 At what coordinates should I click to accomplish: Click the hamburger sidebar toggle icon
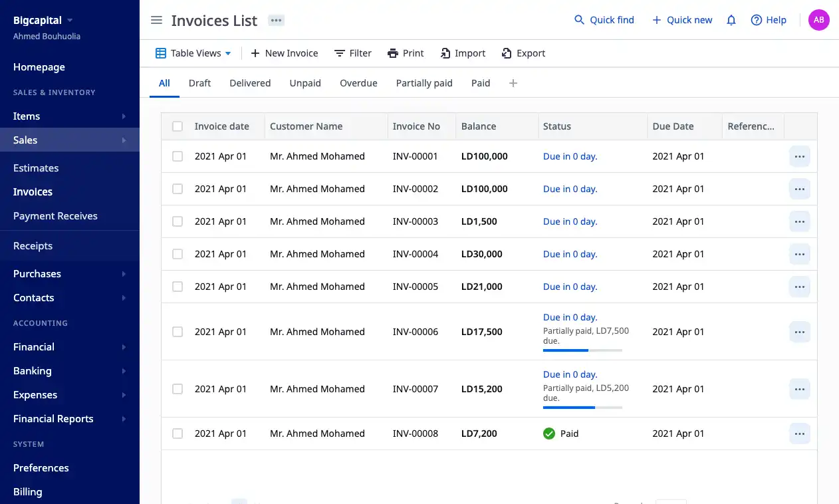[156, 20]
